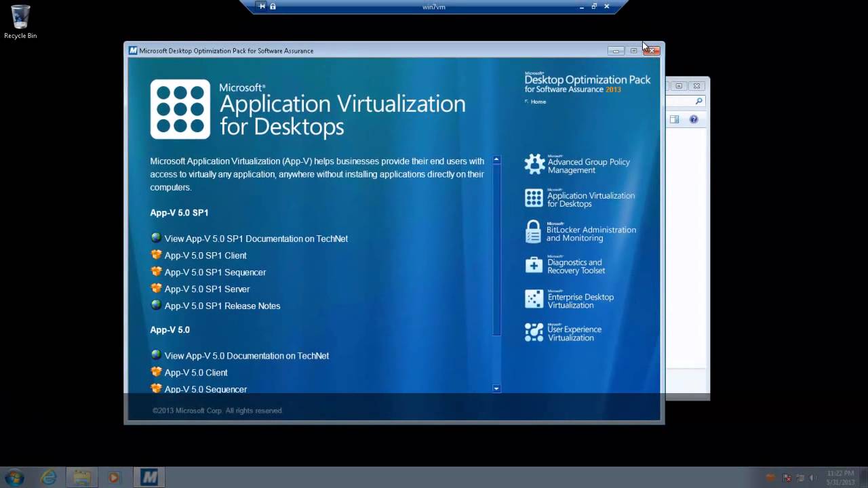The height and width of the screenshot is (488, 868).
Task: View App-V 5.0 SP1 Documentation on TechNet
Action: pos(256,239)
